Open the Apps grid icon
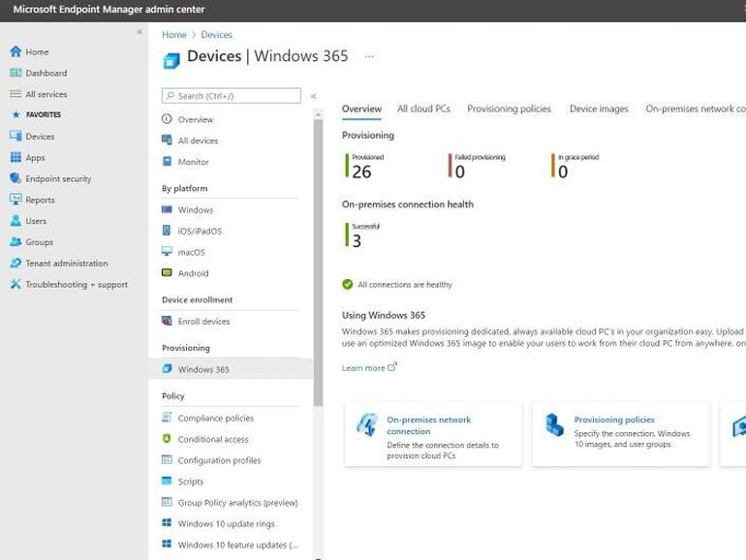The width and height of the screenshot is (746, 560). point(16,157)
